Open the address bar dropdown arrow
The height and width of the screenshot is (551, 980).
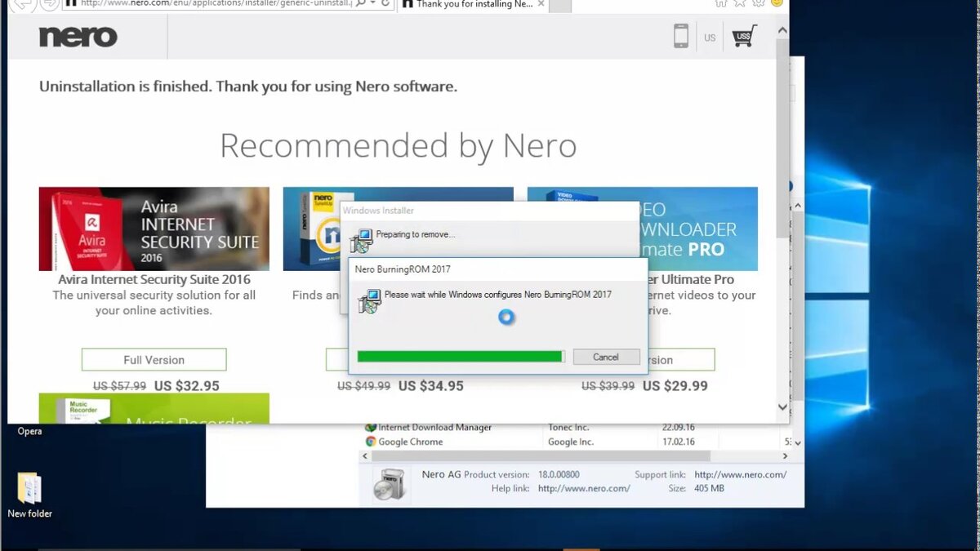pyautogui.click(x=372, y=4)
